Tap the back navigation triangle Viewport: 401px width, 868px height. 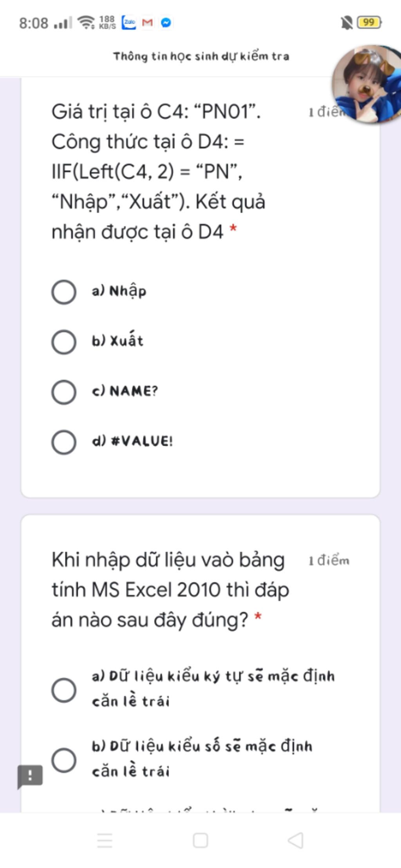click(296, 840)
